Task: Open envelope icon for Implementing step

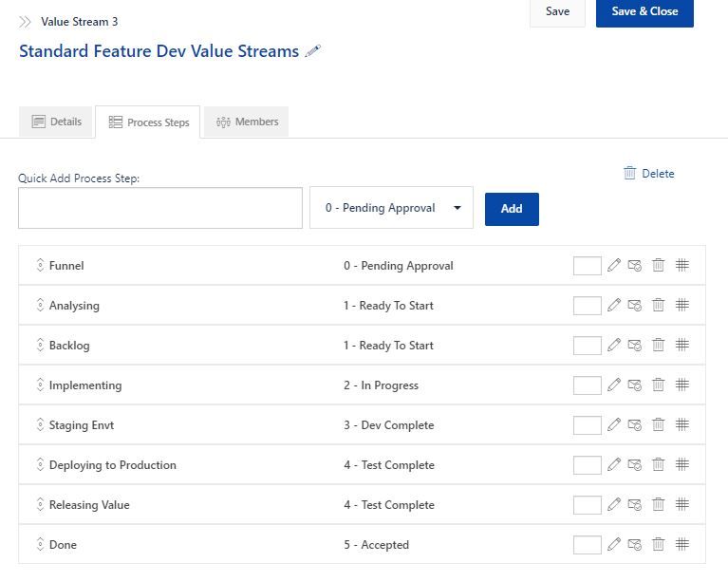Action: click(635, 385)
